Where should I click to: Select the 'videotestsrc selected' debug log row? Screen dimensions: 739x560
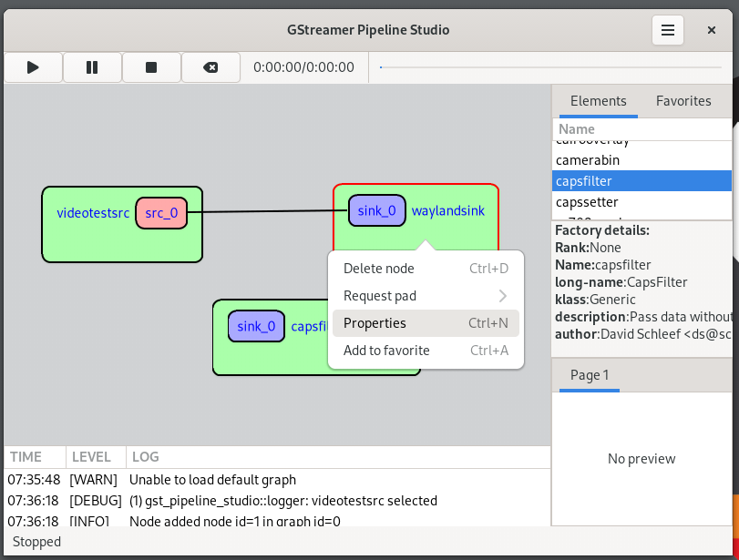[x=277, y=500]
